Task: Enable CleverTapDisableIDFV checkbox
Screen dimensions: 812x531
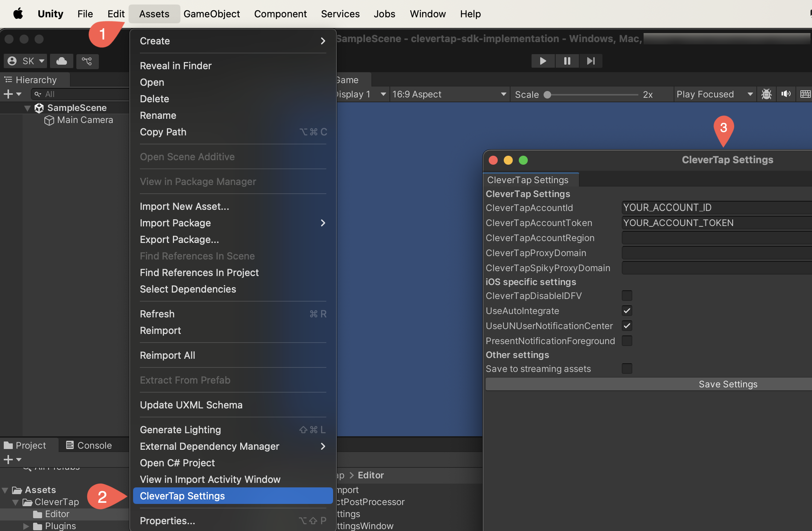Action: coord(627,296)
